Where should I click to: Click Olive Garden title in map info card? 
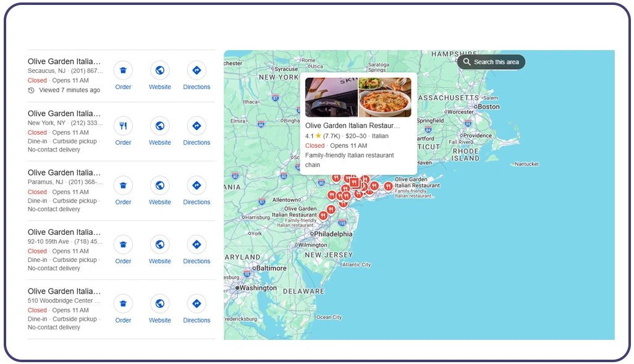352,125
